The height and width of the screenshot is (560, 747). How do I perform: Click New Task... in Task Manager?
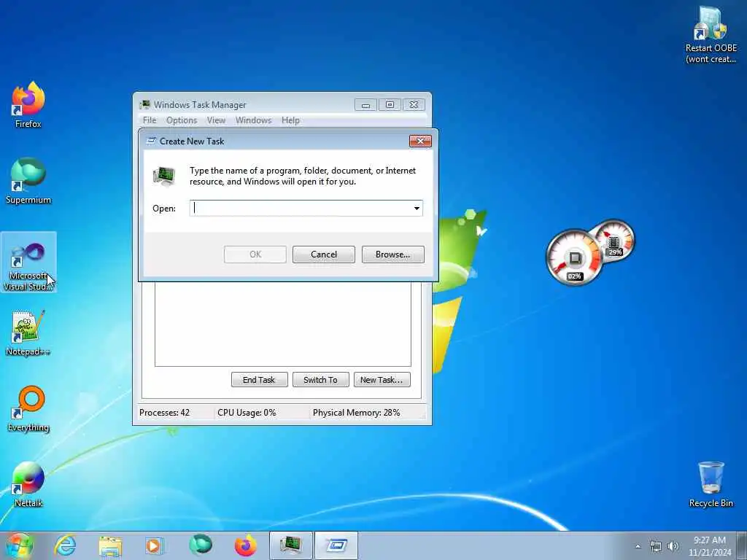click(382, 379)
